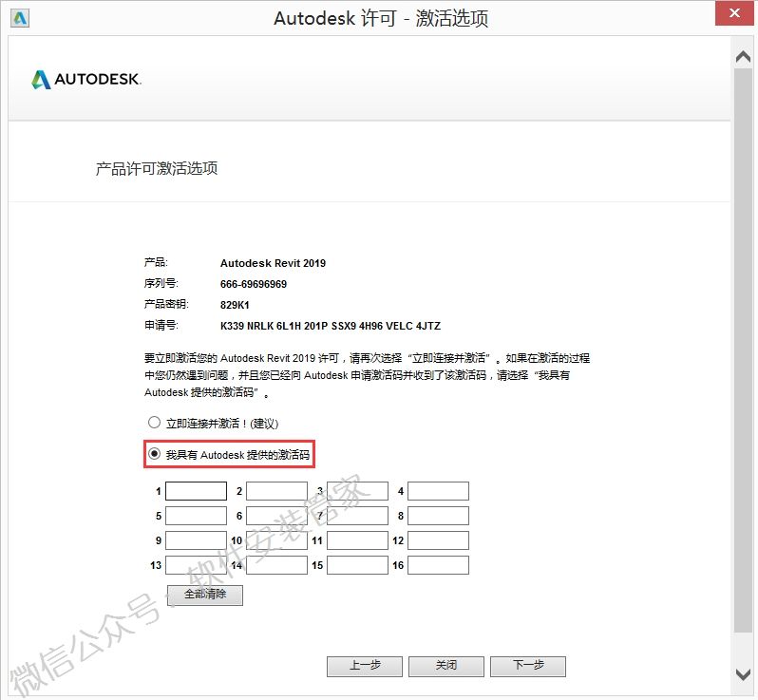Click the scrollbar down arrow
758x700 pixels.
744,673
